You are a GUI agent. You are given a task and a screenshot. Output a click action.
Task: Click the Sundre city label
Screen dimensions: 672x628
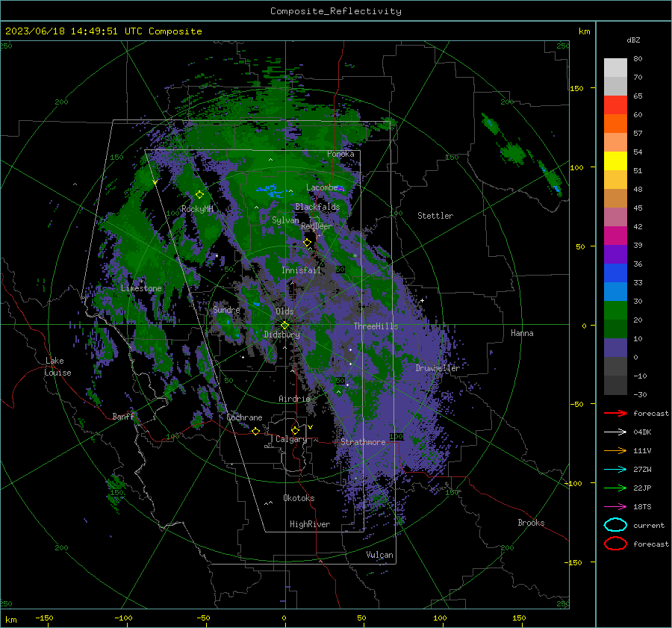pyautogui.click(x=226, y=310)
